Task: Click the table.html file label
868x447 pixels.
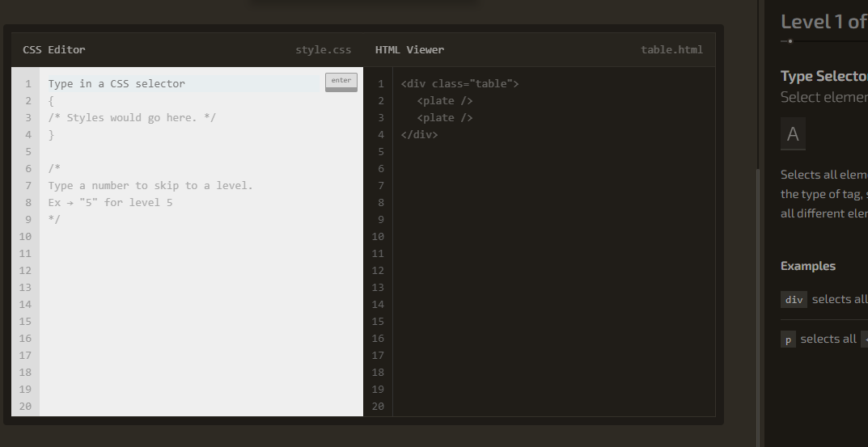Action: click(671, 50)
